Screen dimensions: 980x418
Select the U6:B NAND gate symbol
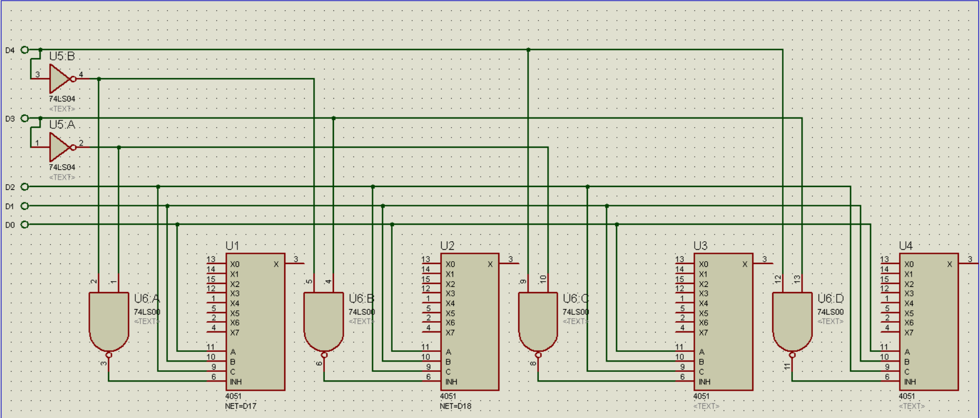(x=324, y=324)
